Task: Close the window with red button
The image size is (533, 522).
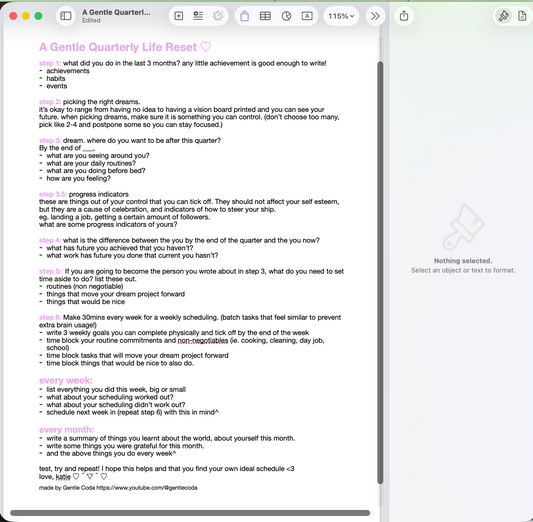Action: tap(13, 16)
